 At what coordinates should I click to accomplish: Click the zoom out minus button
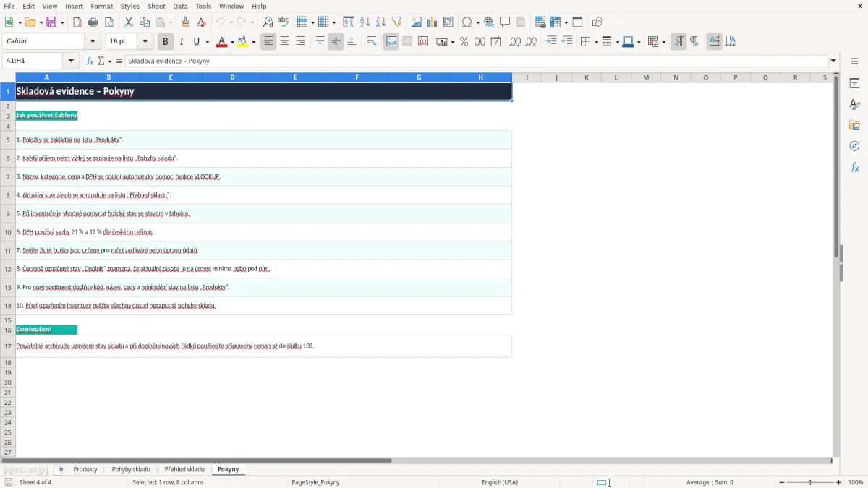pyautogui.click(x=781, y=482)
